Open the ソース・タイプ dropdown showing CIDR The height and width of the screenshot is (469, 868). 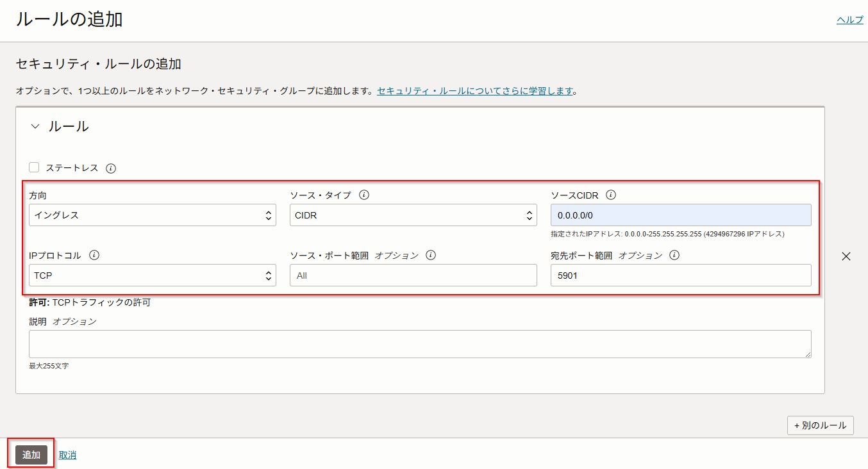pyautogui.click(x=413, y=215)
